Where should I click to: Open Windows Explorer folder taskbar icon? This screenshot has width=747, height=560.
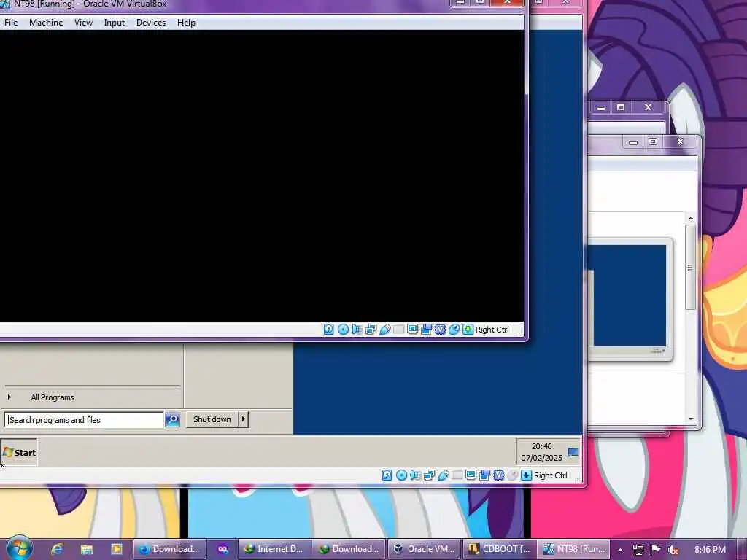(87, 549)
